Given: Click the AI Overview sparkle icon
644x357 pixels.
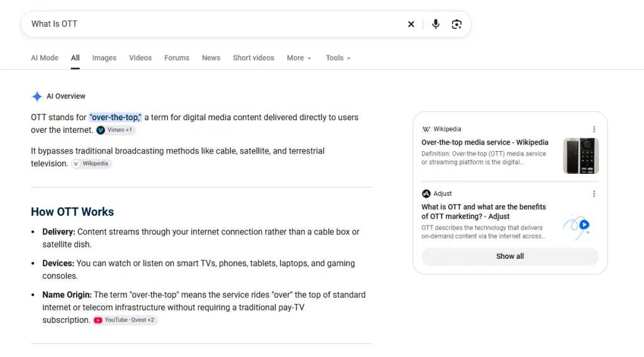Looking at the screenshot, I should coord(37,96).
